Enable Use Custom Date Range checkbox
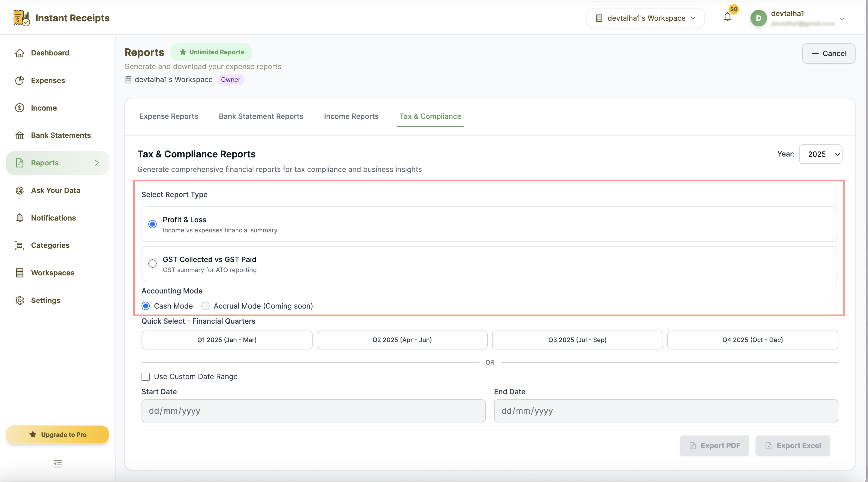This screenshot has height=482, width=868. 146,376
